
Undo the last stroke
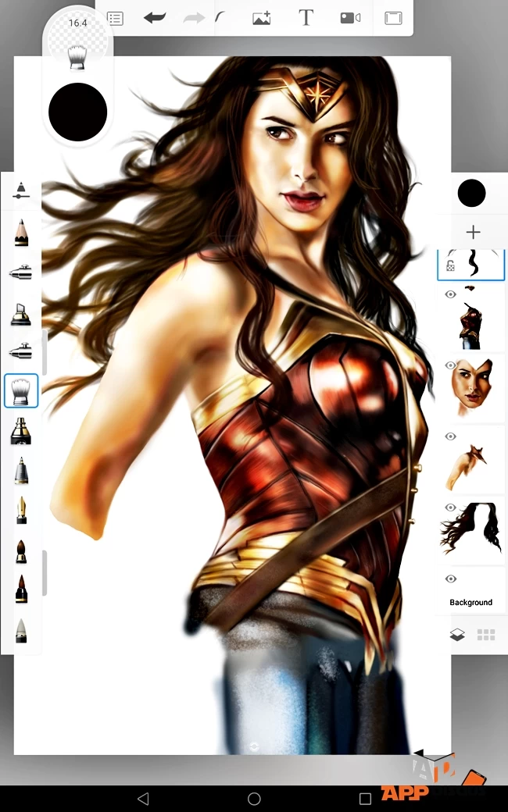(x=155, y=18)
